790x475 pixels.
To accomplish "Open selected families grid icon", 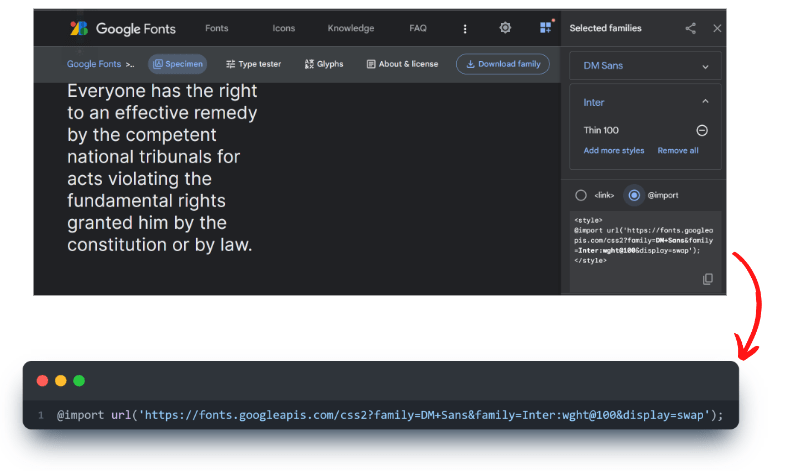I will [546, 27].
